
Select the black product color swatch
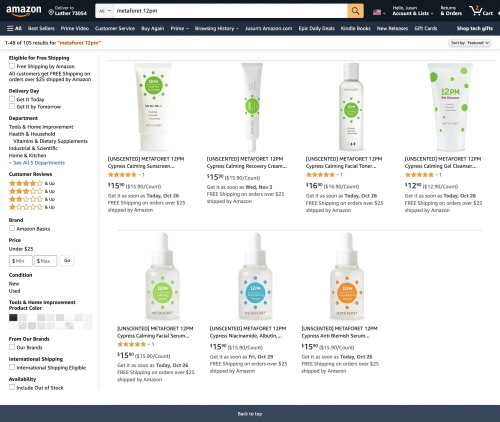(13, 317)
